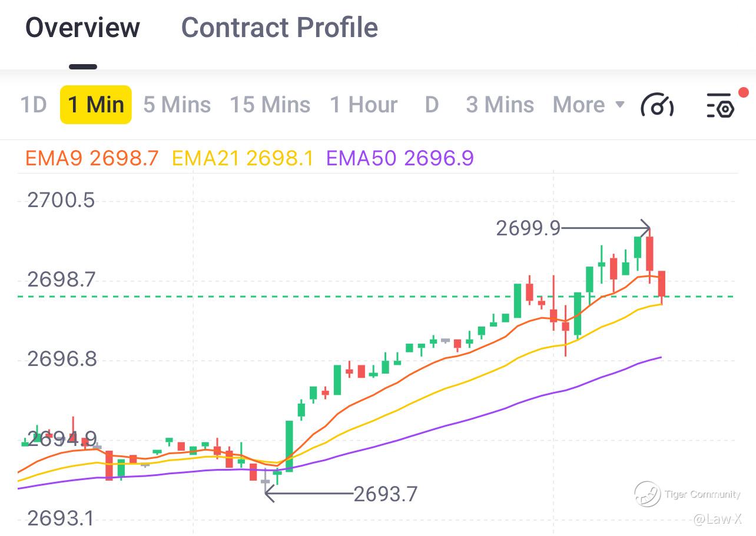
Task: Click the @Law-X watermark link
Action: [717, 519]
